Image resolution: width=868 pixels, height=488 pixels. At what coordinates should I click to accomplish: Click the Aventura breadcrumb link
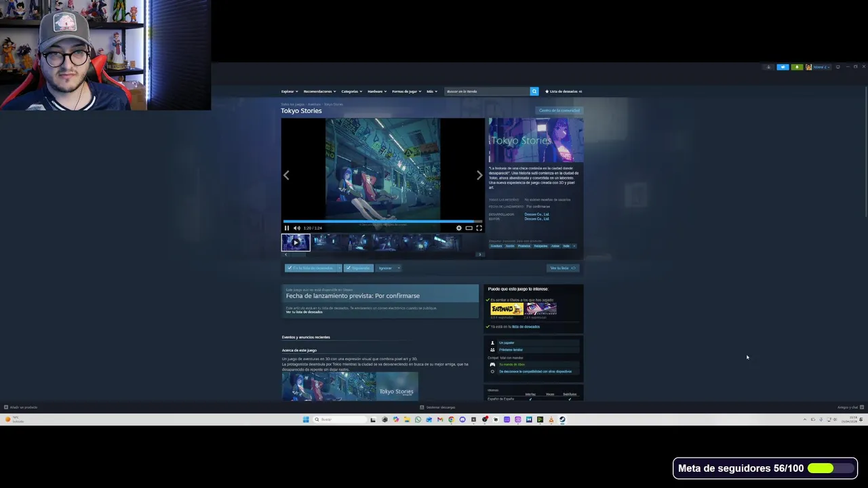point(314,104)
